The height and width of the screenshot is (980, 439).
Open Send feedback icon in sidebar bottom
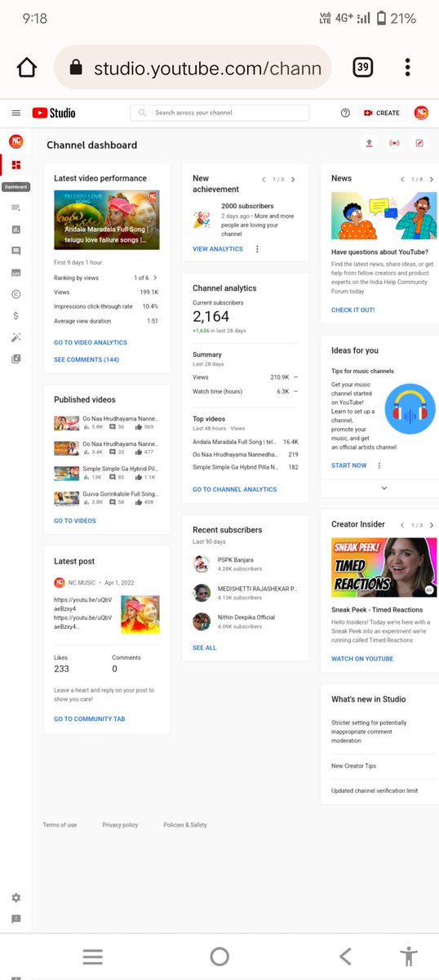click(x=16, y=919)
